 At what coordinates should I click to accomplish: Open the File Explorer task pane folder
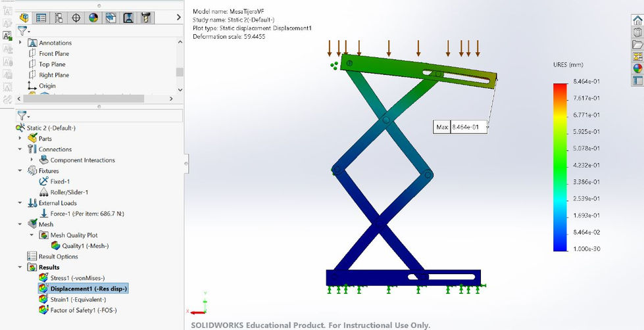tap(637, 44)
